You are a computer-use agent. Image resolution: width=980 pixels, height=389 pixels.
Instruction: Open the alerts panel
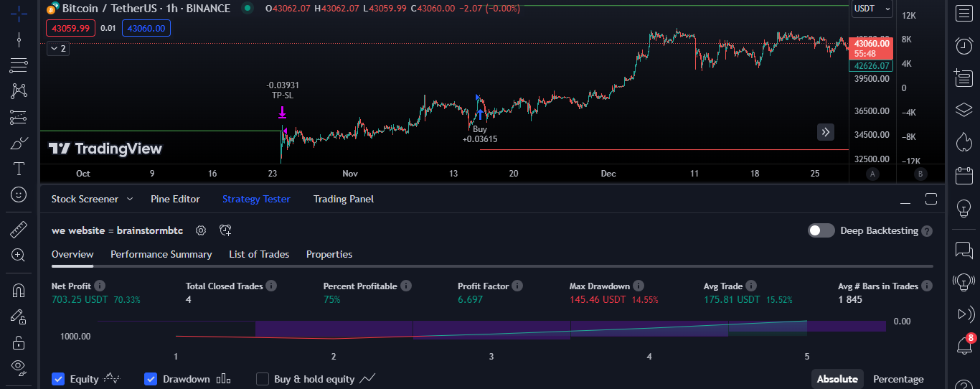tap(963, 46)
